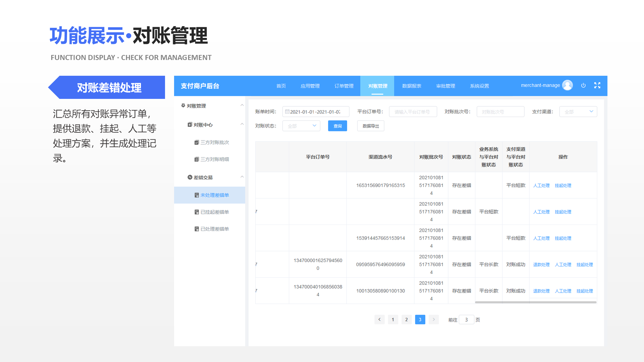Click the calendar icon in 账单时间 field
Image resolution: width=644 pixels, height=362 pixels.
(x=288, y=112)
